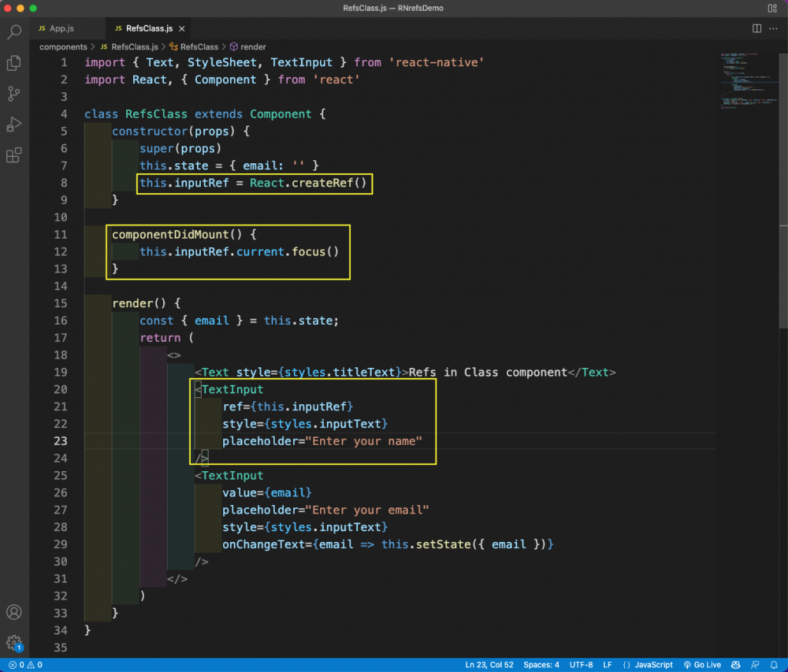This screenshot has height=672, width=788.
Task: Start the Go Live server
Action: (702, 664)
